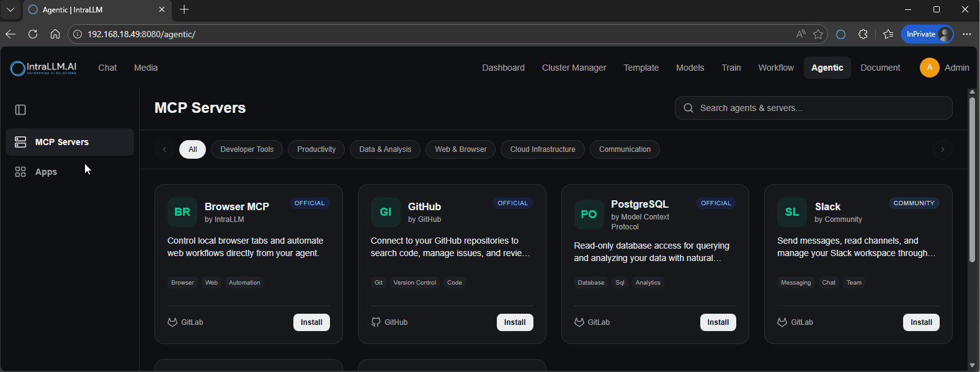View site information icon in address bar
Screen dimensions: 980x372
click(x=78, y=34)
